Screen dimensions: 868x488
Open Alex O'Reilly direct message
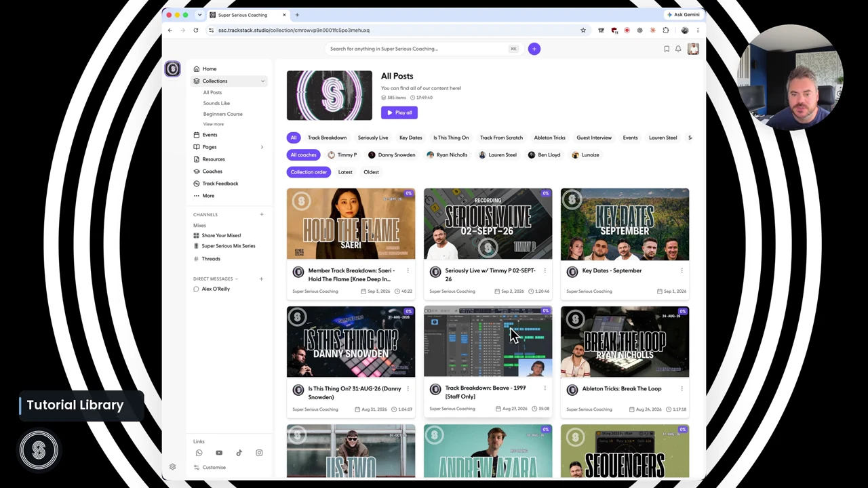(216, 289)
